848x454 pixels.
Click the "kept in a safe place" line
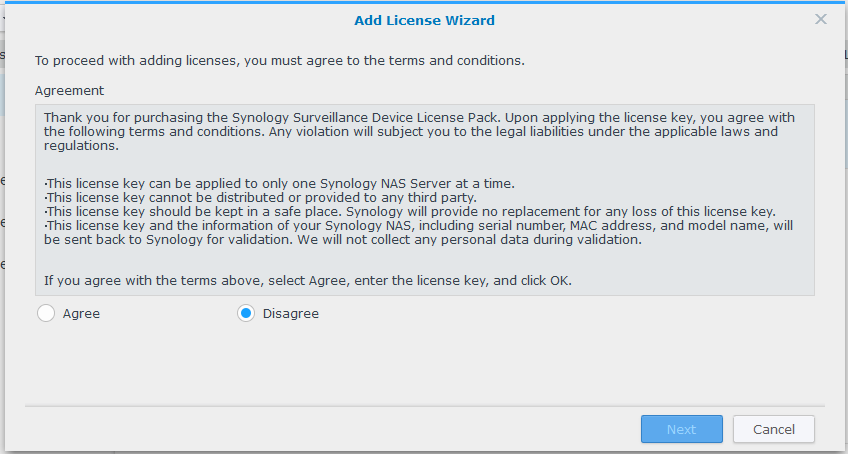point(300,211)
